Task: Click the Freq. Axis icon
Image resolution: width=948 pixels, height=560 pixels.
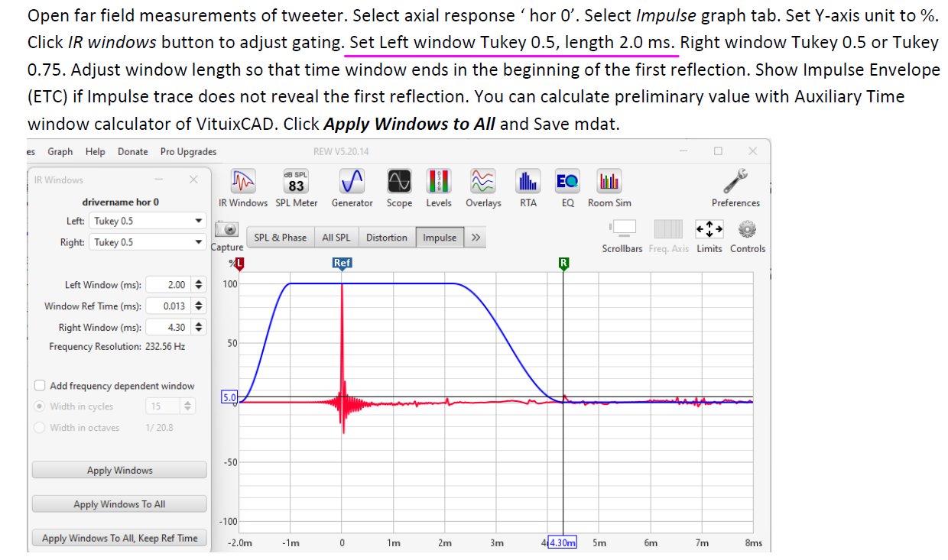Action: pyautogui.click(x=668, y=228)
